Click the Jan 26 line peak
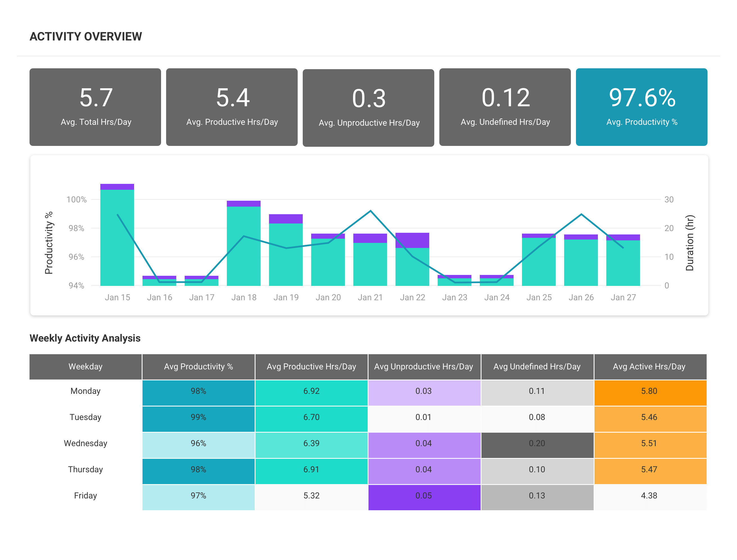This screenshot has height=560, width=737. 581,214
